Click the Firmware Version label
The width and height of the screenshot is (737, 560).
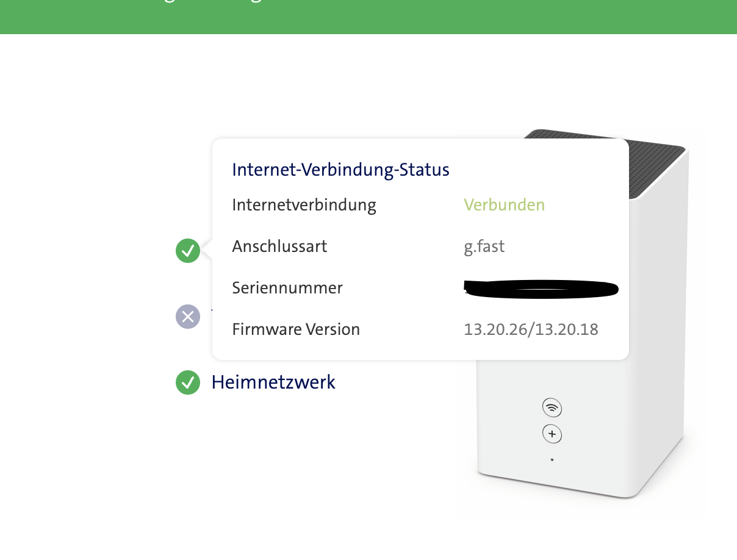[296, 330]
